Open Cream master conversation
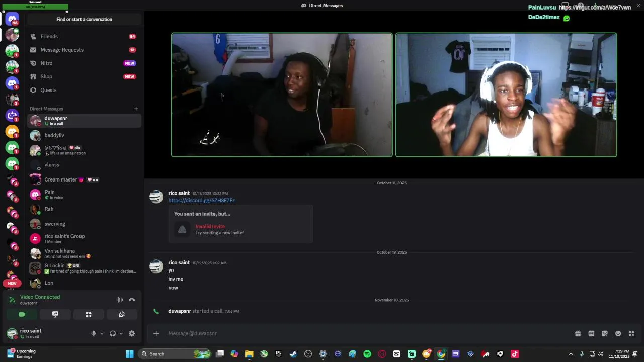Viewport: 644px width, 362px height. [84, 179]
